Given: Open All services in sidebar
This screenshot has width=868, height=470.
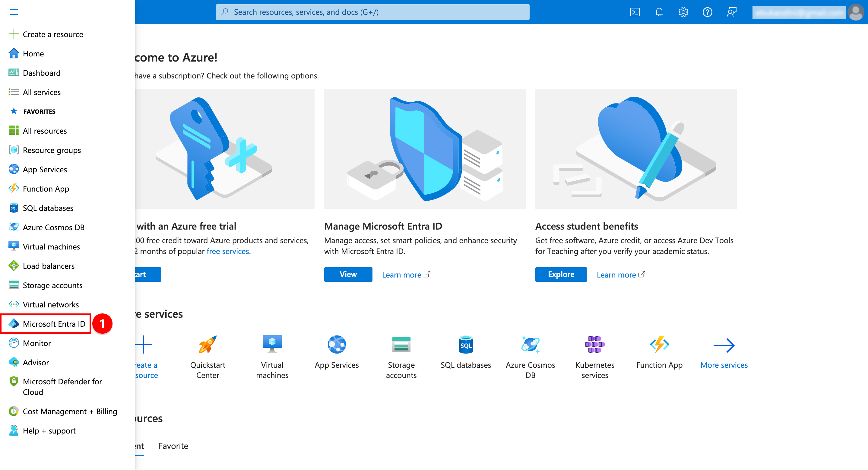Looking at the screenshot, I should tap(41, 92).
